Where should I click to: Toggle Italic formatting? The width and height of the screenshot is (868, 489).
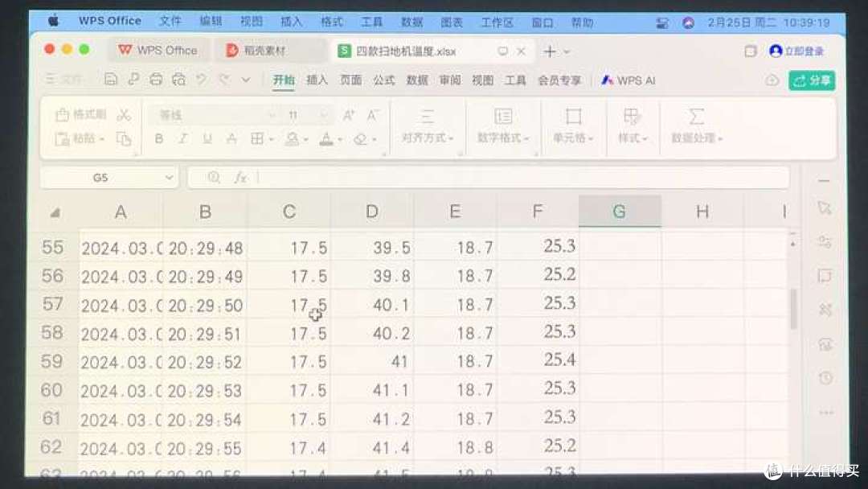182,138
